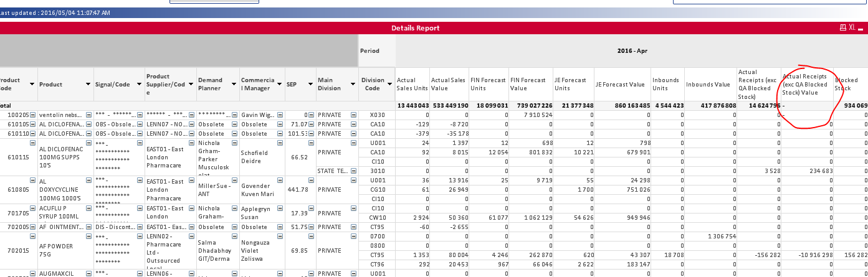This screenshot has width=868, height=277.
Task: Open the Product column dropdown arrow
Action: [x=88, y=84]
